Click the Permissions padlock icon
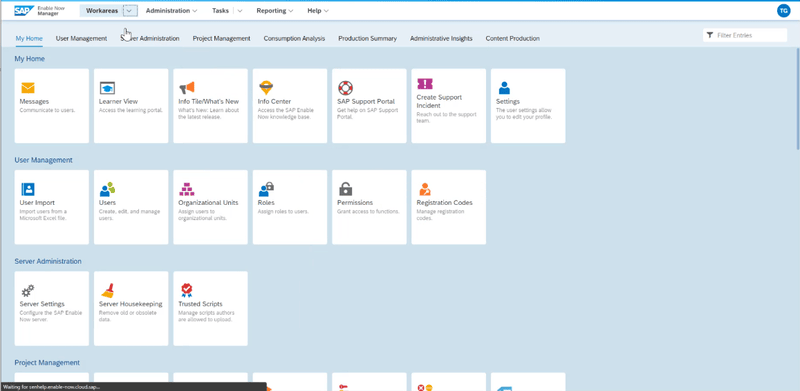Screen dimensions: 800x391 click(345, 189)
